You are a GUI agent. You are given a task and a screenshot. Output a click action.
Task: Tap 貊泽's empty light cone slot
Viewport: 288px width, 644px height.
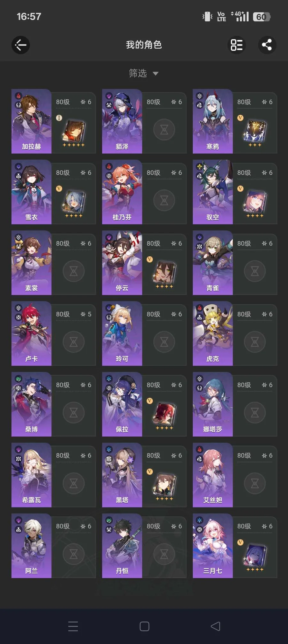pos(164,129)
